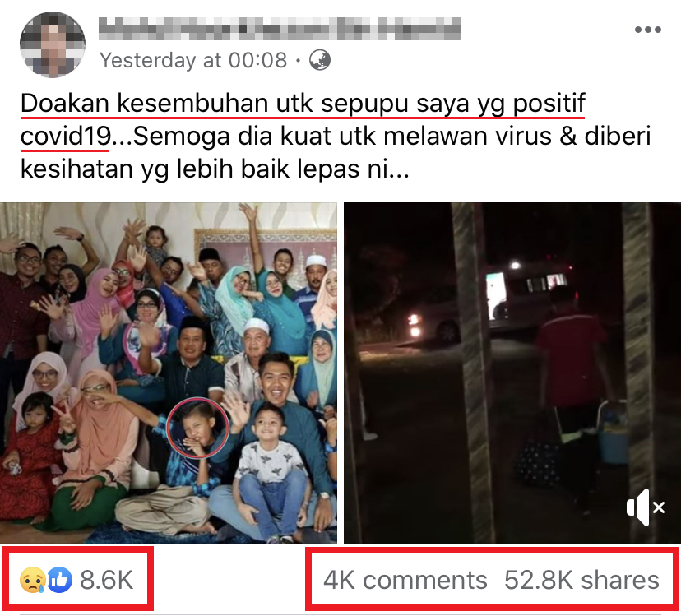Click the red-circled boy in the photo
The image size is (681, 616).
(198, 428)
